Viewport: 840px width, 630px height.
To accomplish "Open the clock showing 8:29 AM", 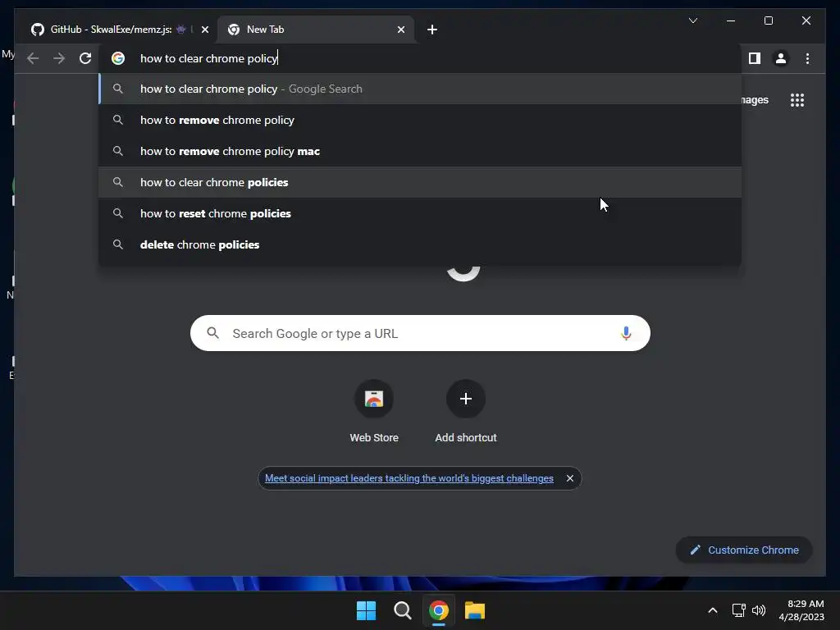I will point(801,610).
